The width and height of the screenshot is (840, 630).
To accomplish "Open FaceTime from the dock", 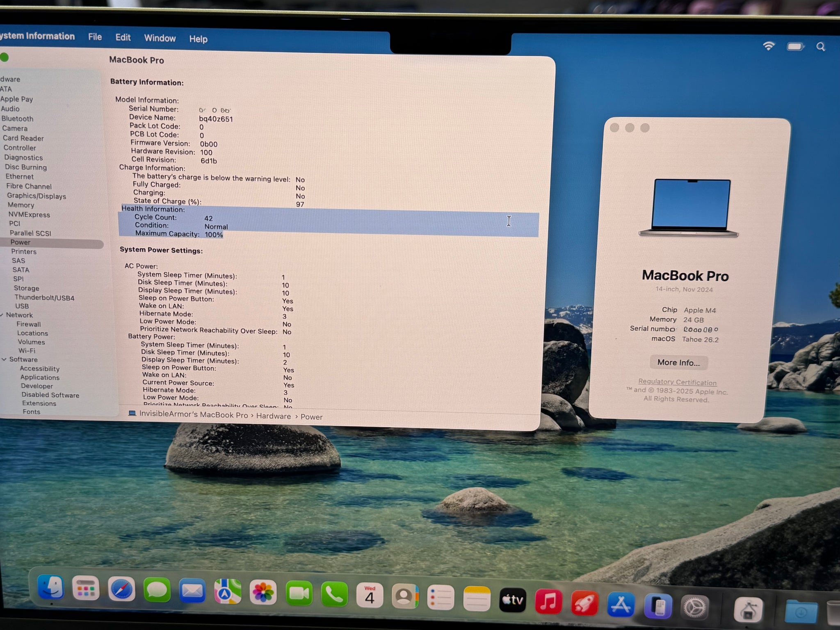I will coord(299,594).
